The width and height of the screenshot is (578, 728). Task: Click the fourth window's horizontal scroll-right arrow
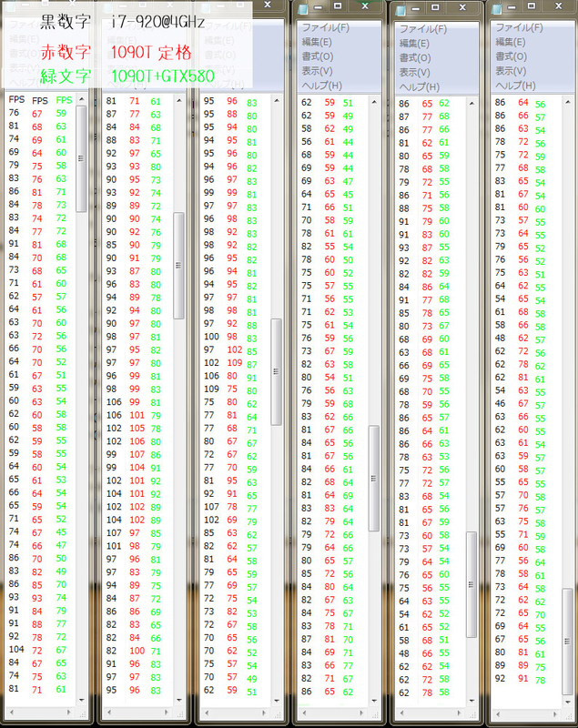coord(361,713)
